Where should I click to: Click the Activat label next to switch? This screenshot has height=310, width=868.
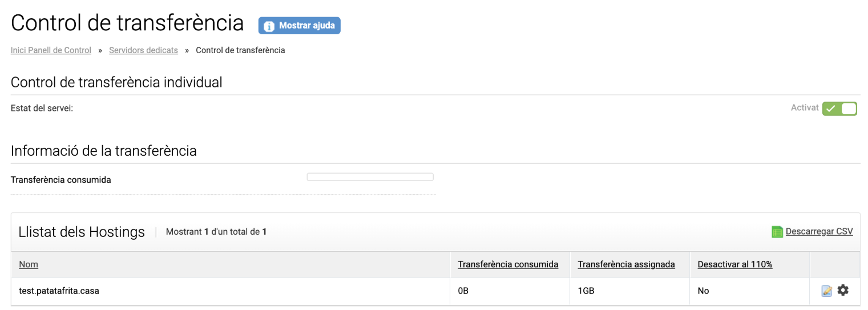pyautogui.click(x=805, y=108)
